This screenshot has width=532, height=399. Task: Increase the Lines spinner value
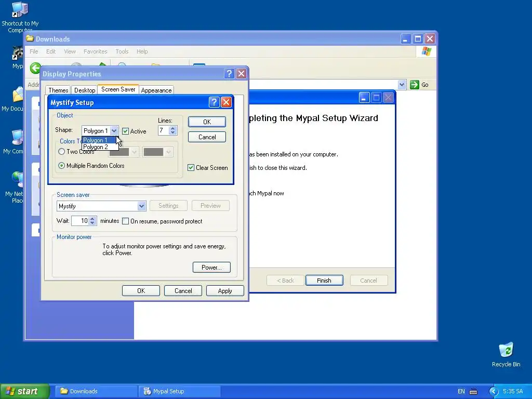(x=173, y=128)
